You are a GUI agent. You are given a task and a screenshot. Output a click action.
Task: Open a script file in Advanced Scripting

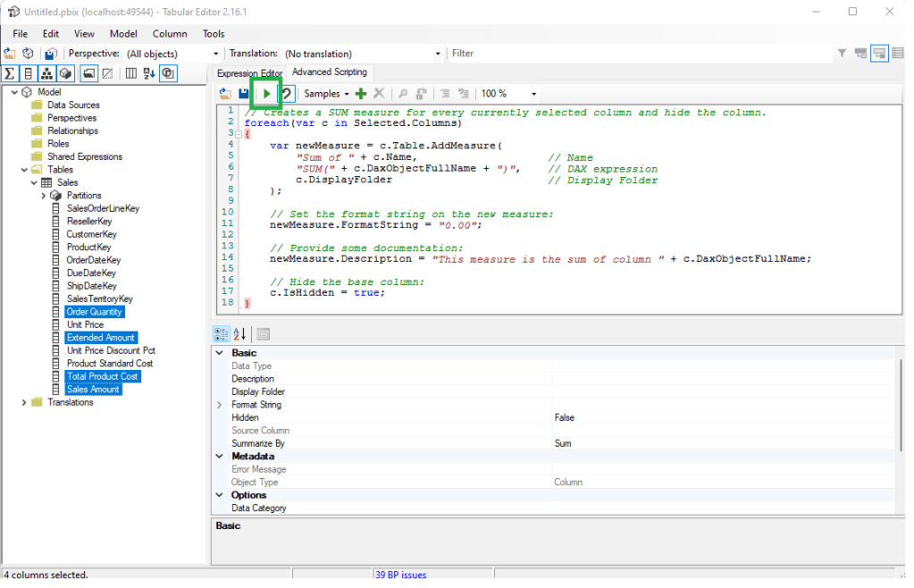[226, 93]
